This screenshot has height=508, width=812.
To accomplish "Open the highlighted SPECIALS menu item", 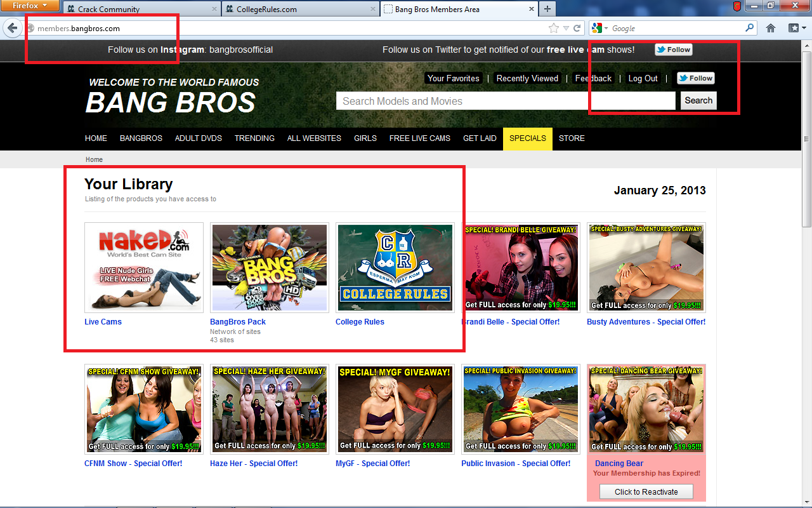I will 528,138.
